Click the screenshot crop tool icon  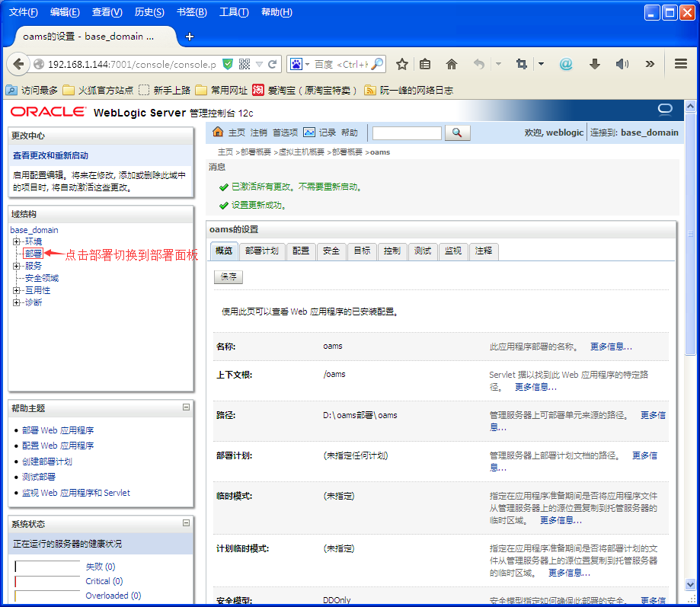click(521, 64)
